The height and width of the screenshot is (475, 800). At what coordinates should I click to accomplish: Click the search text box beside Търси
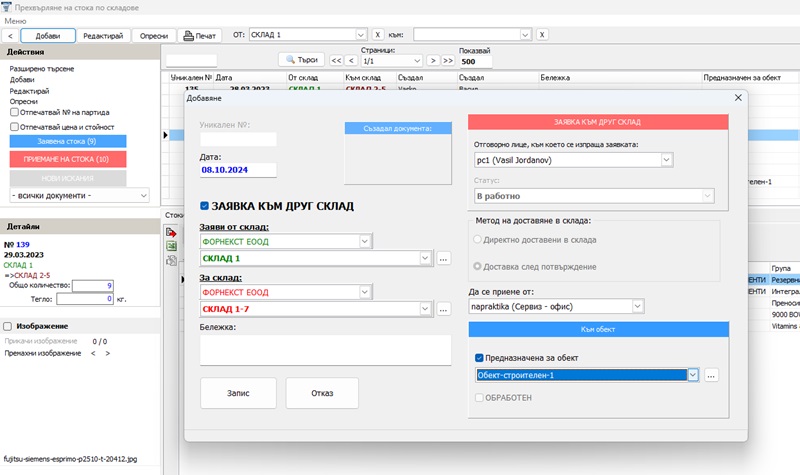192,61
